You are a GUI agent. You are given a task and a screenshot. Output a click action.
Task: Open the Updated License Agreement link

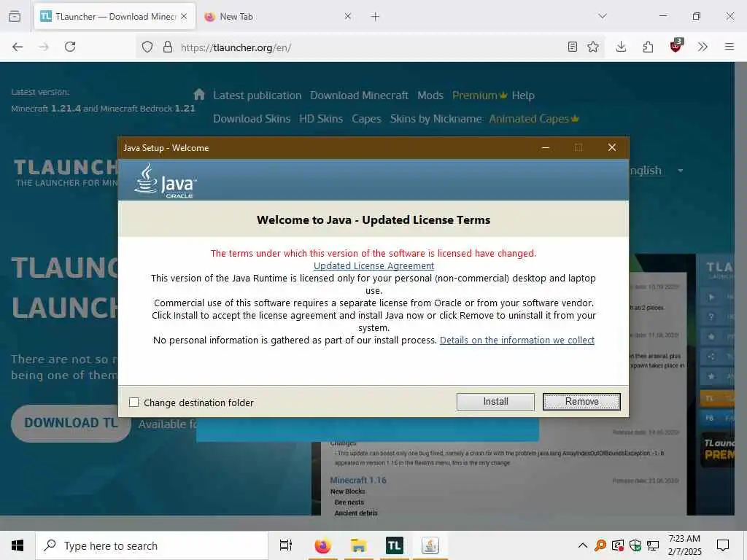(x=373, y=265)
